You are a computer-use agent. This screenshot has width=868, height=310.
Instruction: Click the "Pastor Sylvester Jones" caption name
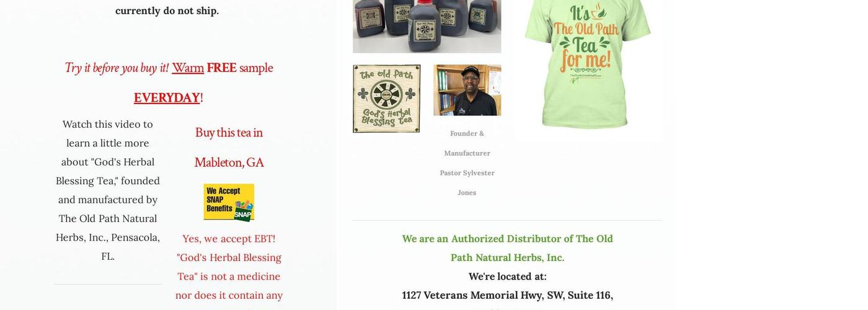coord(467,183)
